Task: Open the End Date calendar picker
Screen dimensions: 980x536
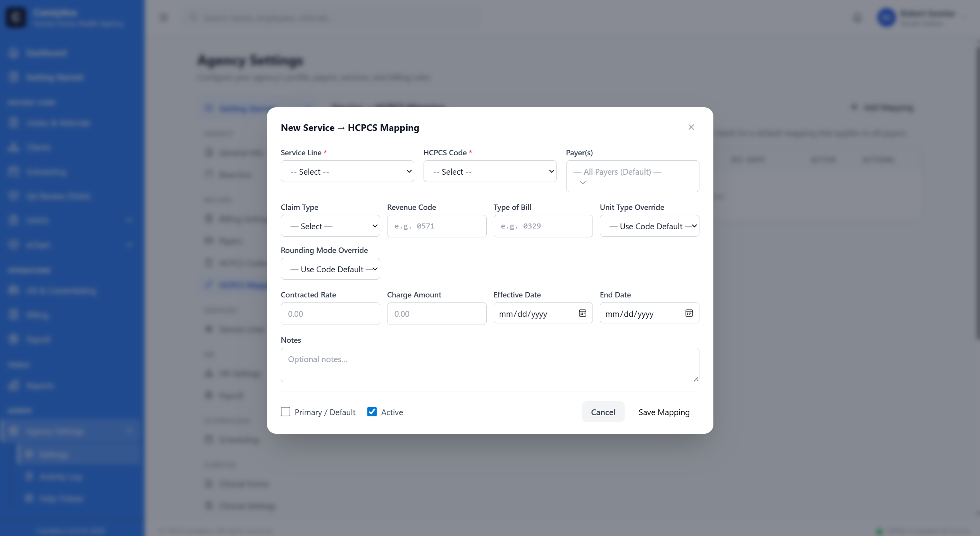Action: tap(689, 313)
